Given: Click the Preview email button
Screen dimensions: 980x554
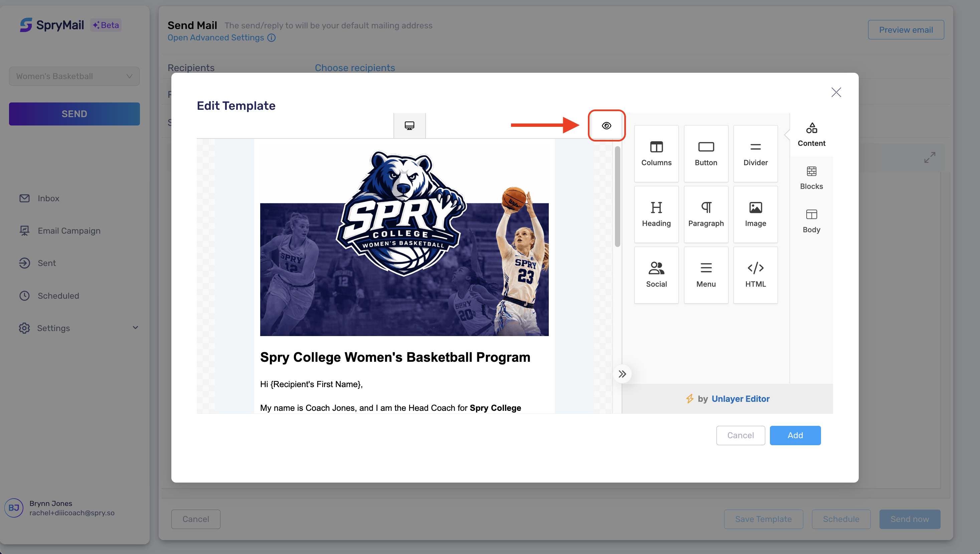Looking at the screenshot, I should coord(906,30).
